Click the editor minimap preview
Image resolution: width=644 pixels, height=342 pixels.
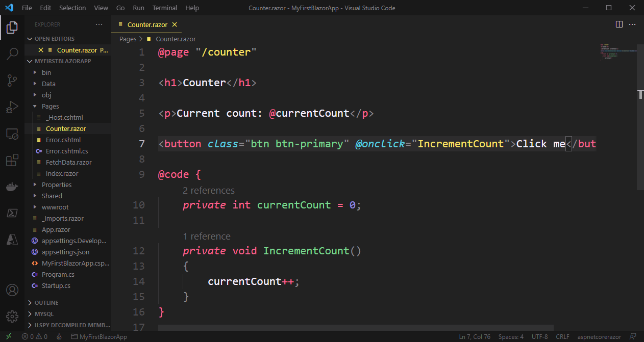pyautogui.click(x=618, y=52)
